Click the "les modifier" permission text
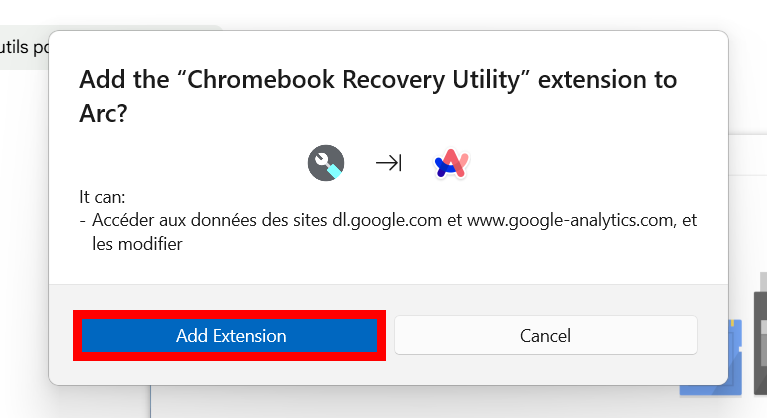The width and height of the screenshot is (767, 418). point(137,243)
